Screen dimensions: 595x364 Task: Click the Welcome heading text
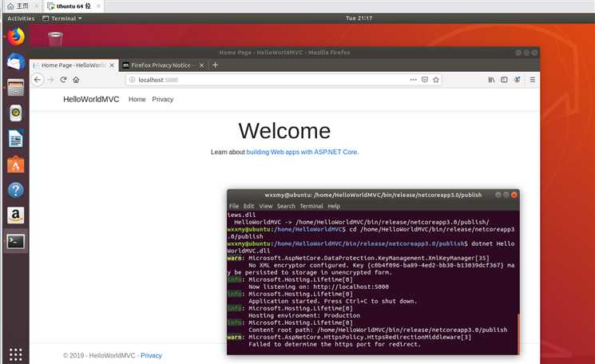click(284, 131)
